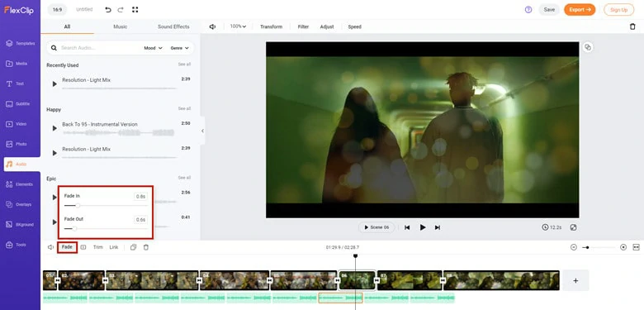Open the Mood filter dropdown
Image resolution: width=644 pixels, height=310 pixels.
[154, 48]
